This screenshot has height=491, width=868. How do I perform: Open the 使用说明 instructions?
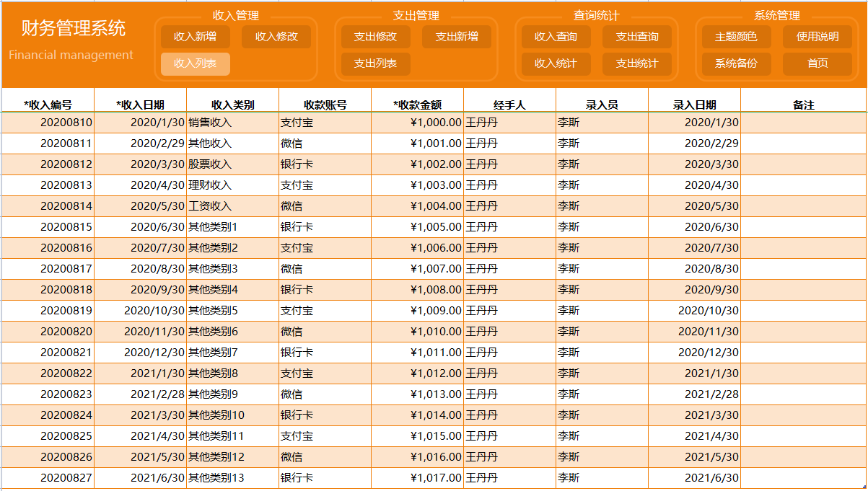(817, 37)
